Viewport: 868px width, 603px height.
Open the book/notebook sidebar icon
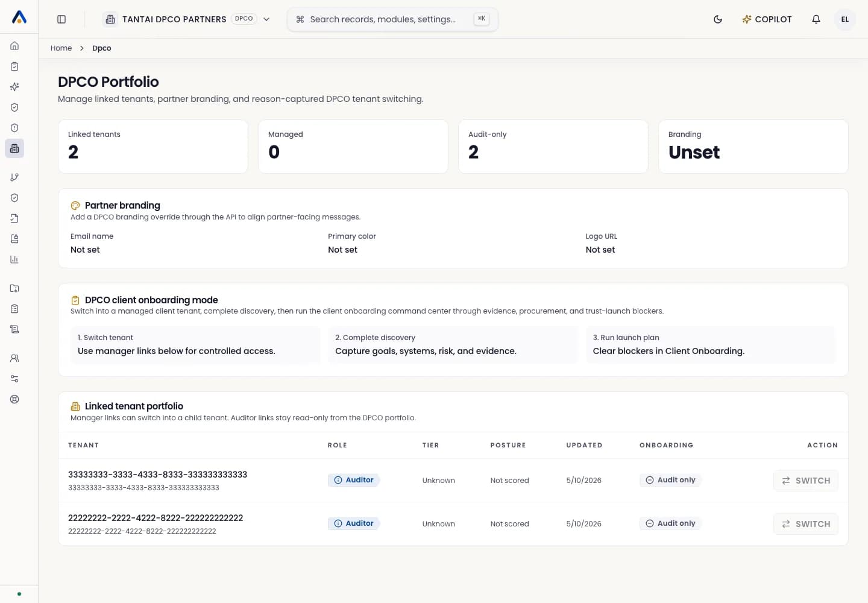click(x=14, y=239)
